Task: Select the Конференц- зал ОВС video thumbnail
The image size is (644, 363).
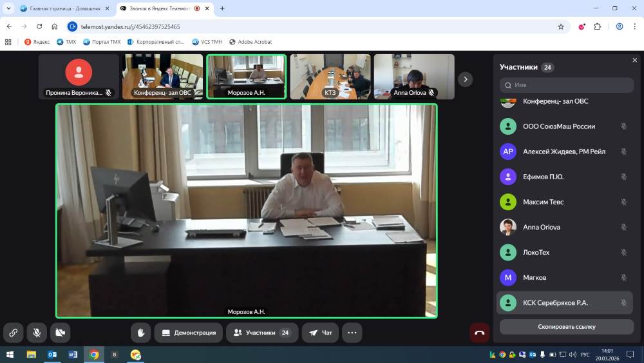Action: click(x=162, y=76)
